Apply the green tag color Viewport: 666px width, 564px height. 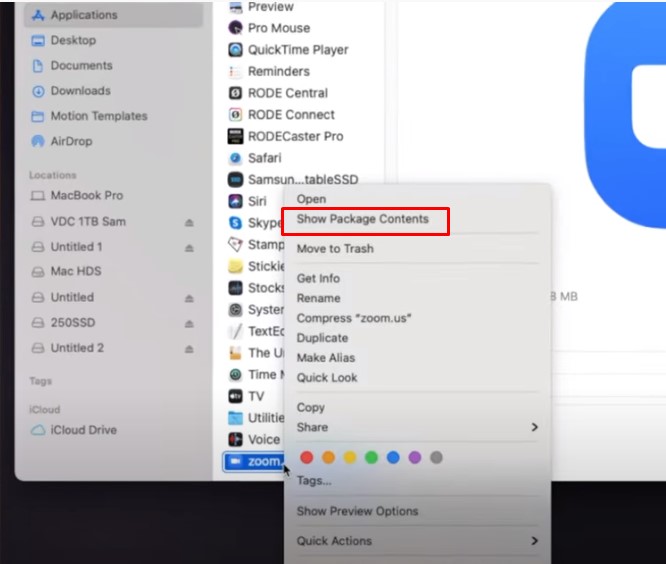[372, 458]
